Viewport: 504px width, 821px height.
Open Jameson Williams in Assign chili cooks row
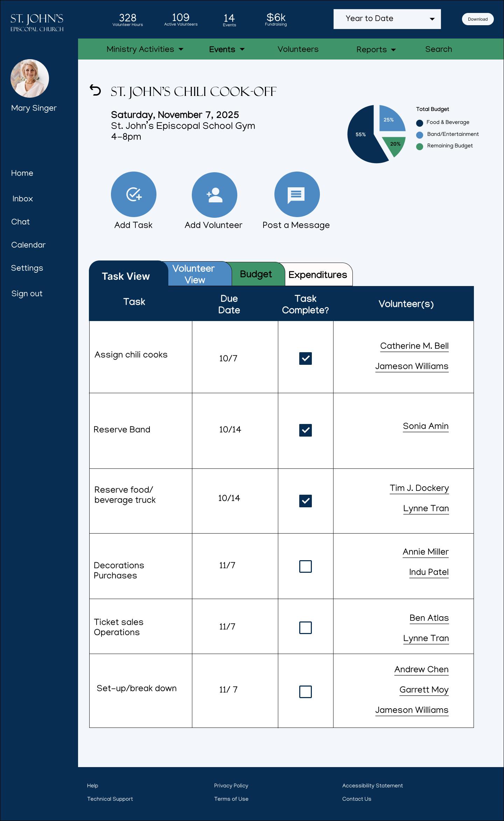coord(412,366)
